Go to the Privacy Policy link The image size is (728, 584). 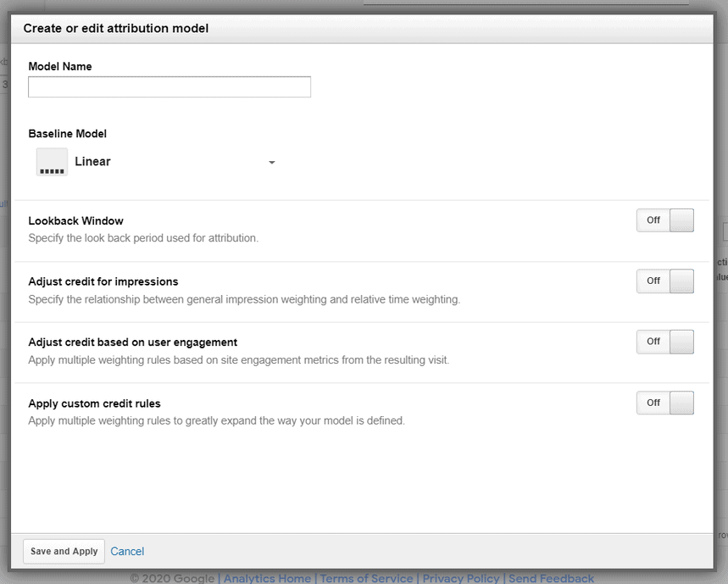tap(461, 578)
